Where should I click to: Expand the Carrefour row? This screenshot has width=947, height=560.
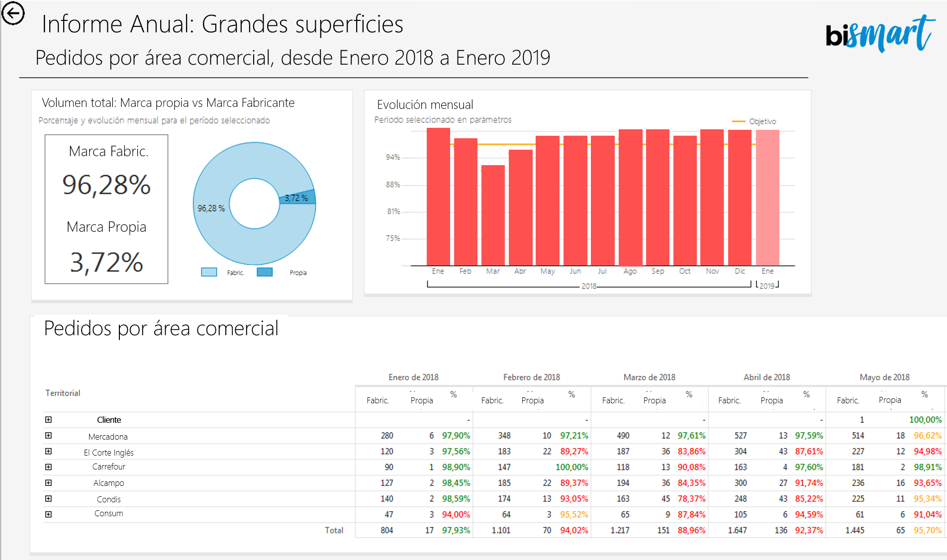click(x=48, y=467)
